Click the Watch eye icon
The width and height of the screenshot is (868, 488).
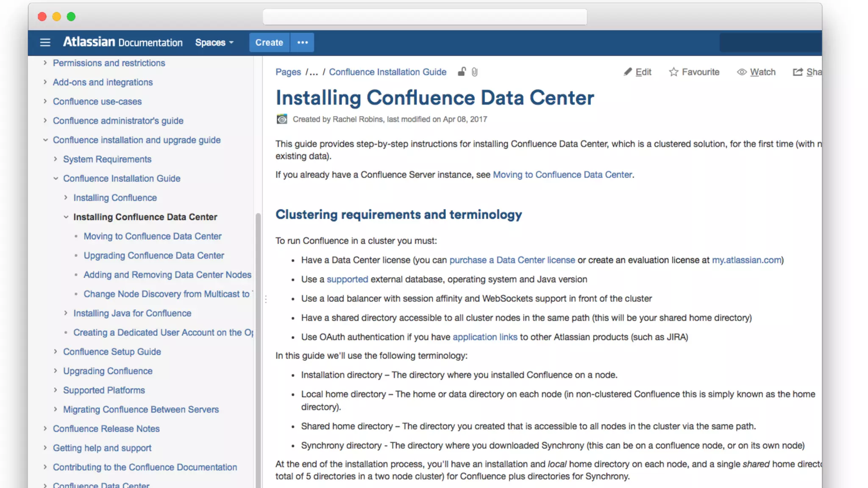tap(742, 72)
